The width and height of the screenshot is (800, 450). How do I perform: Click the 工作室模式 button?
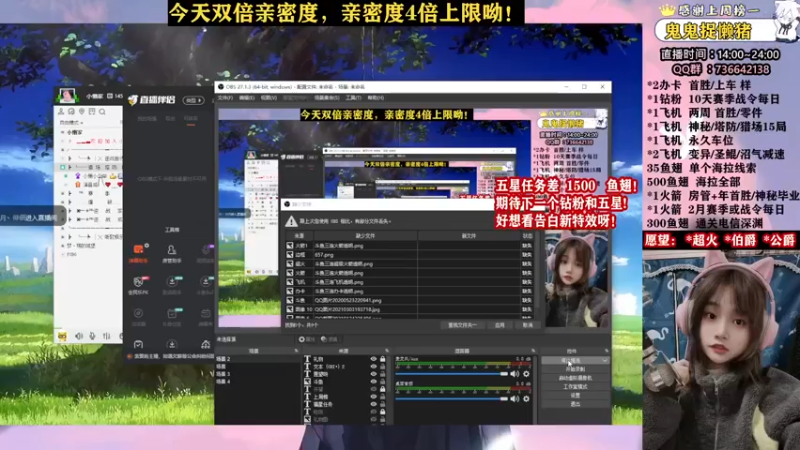pos(575,387)
